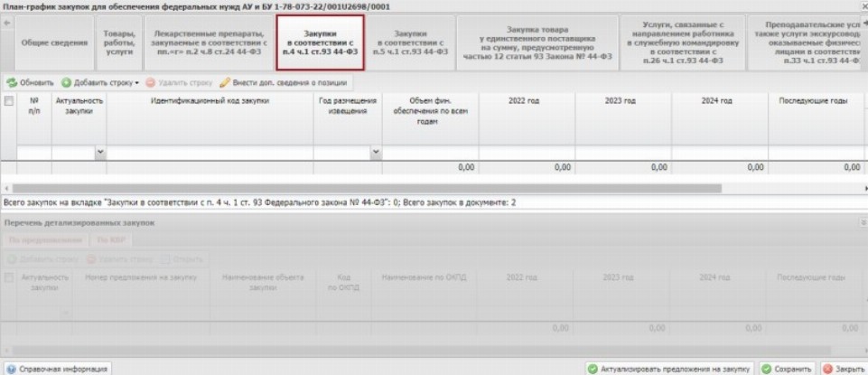Viewport: 868px width, 375px height.
Task: Open the Товары, работы, услуги tab
Action: point(119,44)
